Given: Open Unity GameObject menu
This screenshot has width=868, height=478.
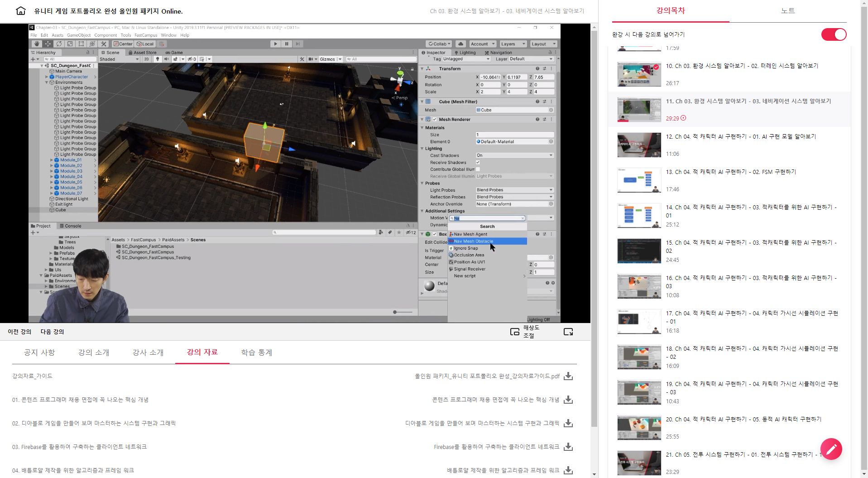Looking at the screenshot, I should (79, 35).
